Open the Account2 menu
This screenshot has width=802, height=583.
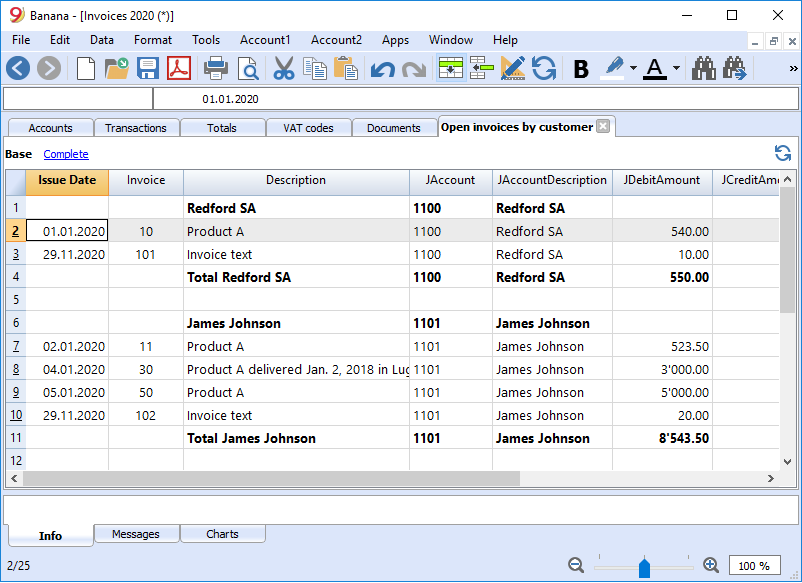click(336, 40)
